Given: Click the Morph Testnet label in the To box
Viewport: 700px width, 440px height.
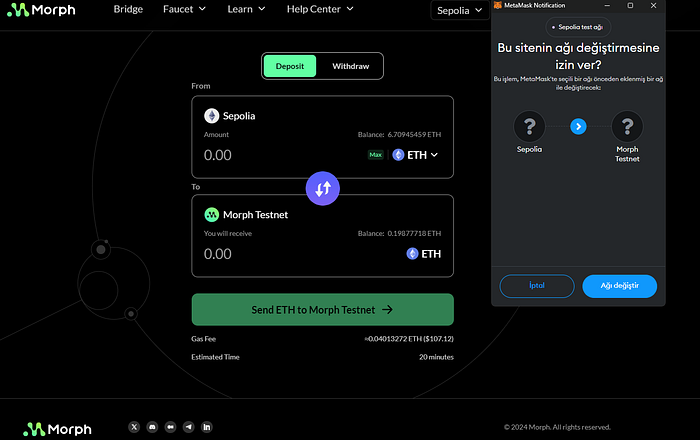Looking at the screenshot, I should point(255,215).
